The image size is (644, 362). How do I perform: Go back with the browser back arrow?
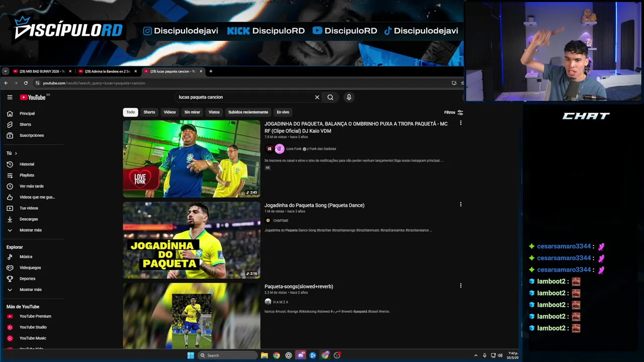pyautogui.click(x=6, y=83)
